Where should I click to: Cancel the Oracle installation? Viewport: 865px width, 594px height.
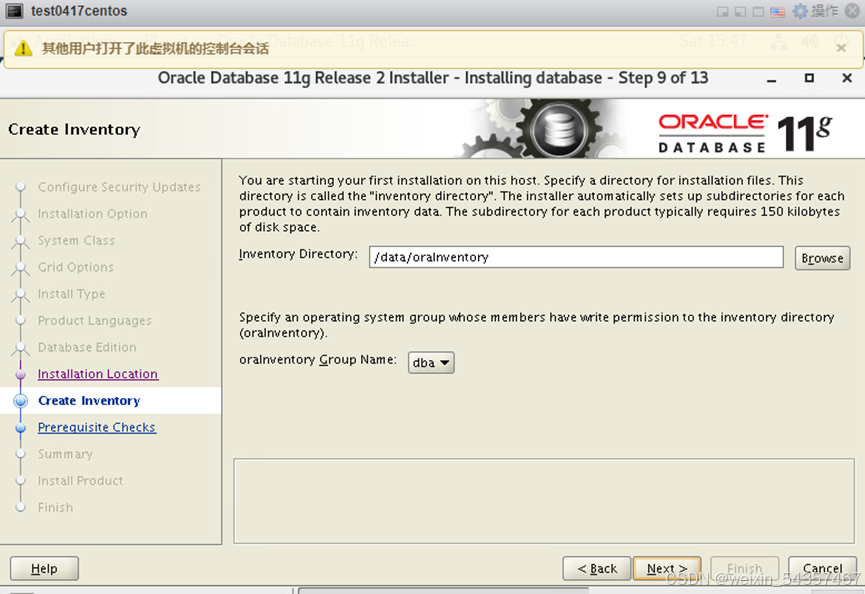(822, 568)
